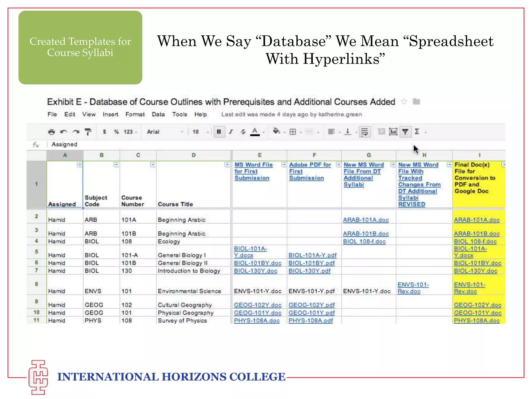Open the filter dropdown in Course Number column
The height and width of the screenshot is (399, 532).
tap(153, 165)
